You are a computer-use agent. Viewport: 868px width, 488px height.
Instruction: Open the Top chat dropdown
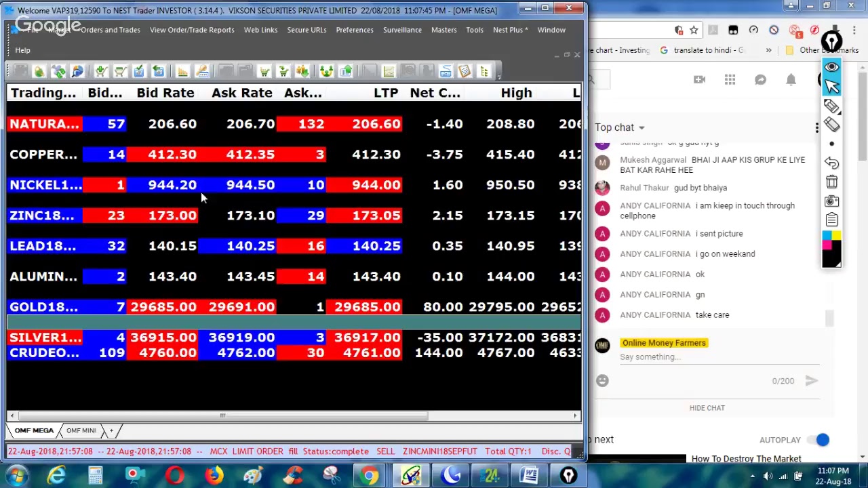[620, 127]
